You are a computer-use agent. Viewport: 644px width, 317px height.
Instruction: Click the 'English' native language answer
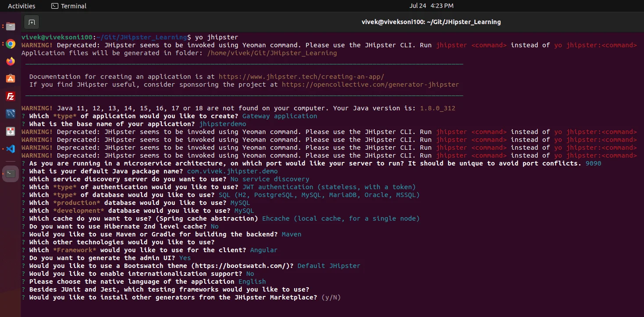(x=252, y=282)
